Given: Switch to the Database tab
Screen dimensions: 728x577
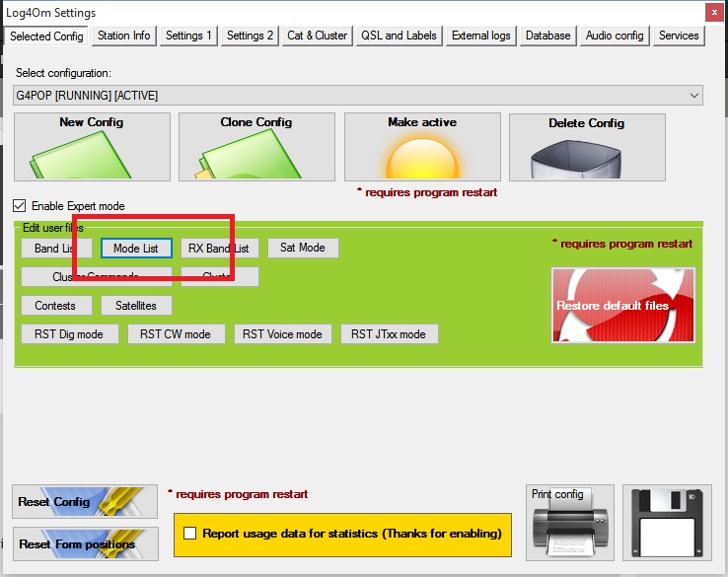Looking at the screenshot, I should (547, 36).
